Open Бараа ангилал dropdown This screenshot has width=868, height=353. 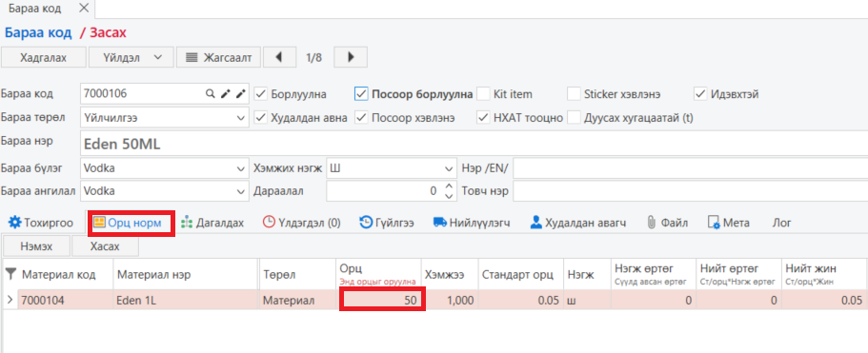(x=240, y=191)
